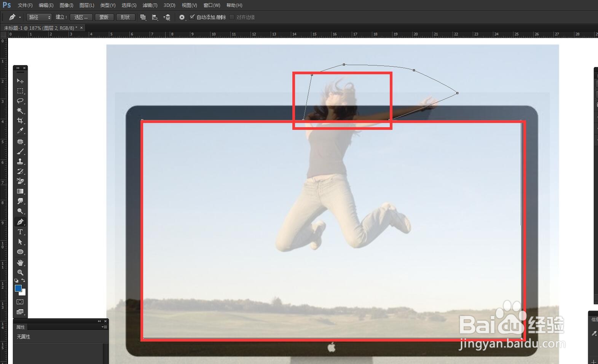This screenshot has width=598, height=364.
Task: Select the Ellipse shape tool
Action: point(20,252)
